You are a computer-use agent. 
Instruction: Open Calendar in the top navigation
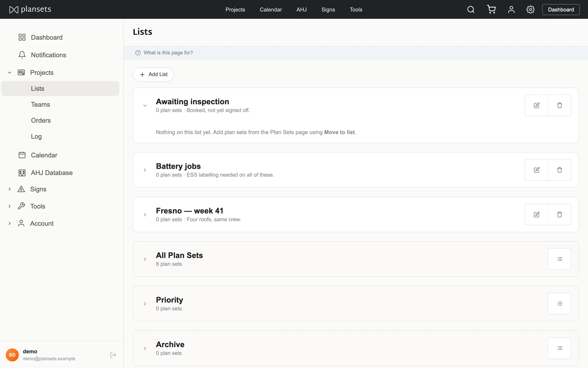coord(271,9)
